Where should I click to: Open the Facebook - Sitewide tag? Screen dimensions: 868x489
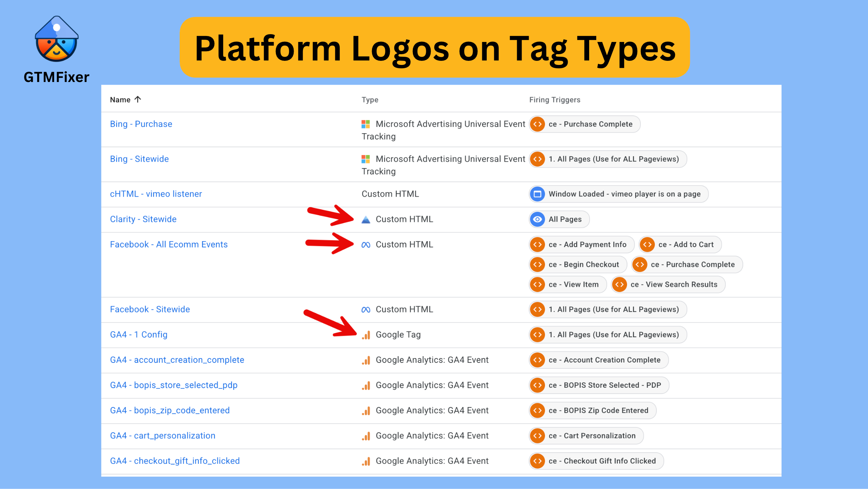[x=150, y=309]
